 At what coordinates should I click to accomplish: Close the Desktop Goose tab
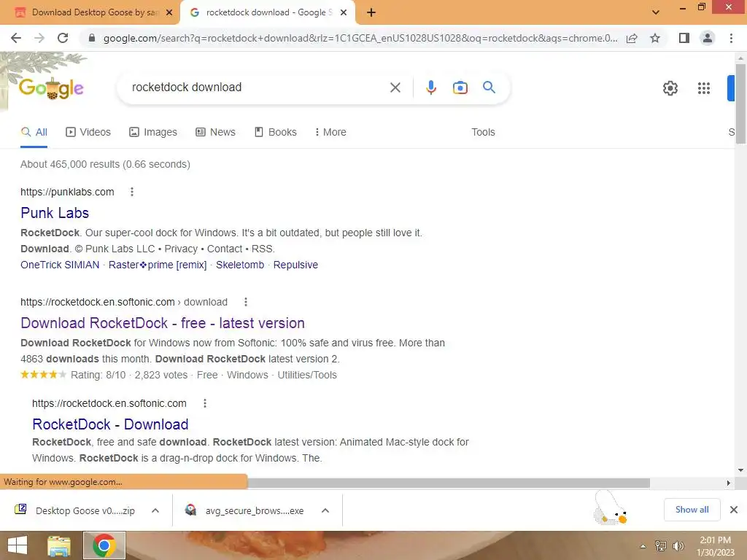pos(169,12)
